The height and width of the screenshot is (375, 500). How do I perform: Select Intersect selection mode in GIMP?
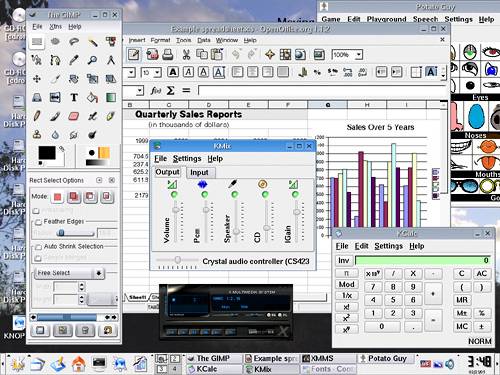click(x=106, y=197)
